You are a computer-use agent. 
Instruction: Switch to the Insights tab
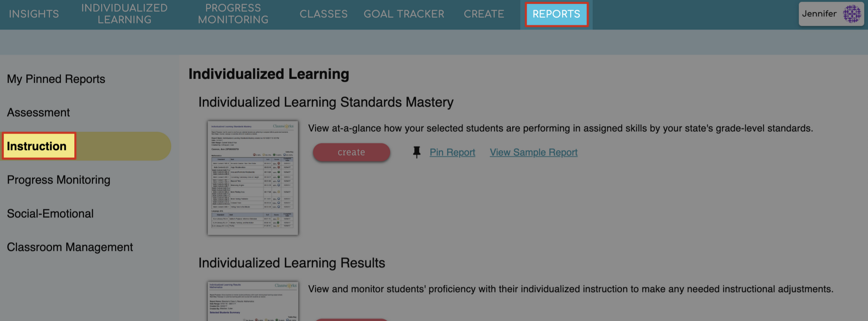click(33, 14)
